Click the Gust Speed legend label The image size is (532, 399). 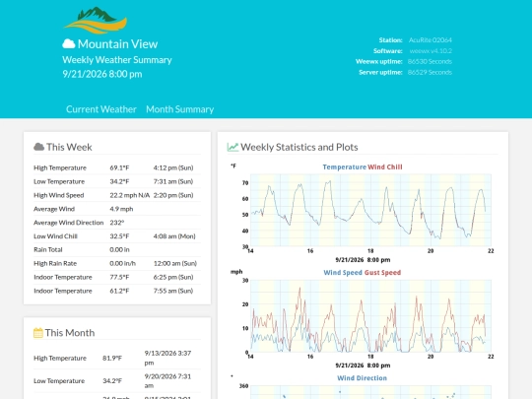(382, 273)
